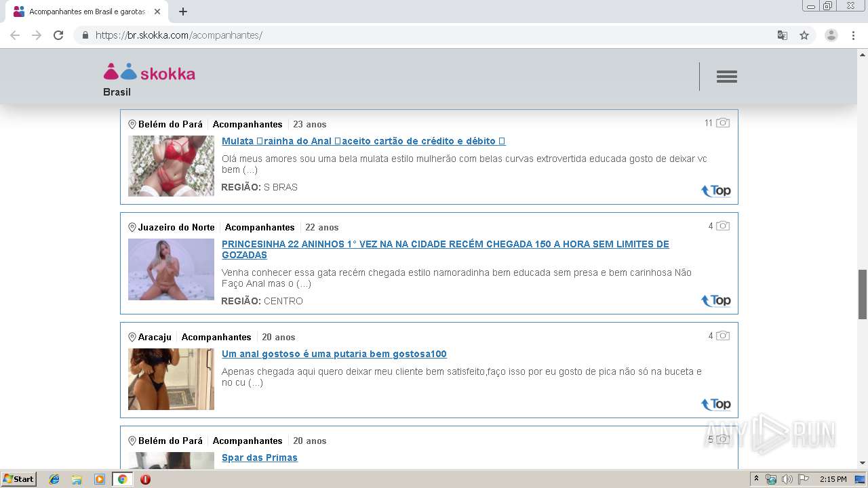The width and height of the screenshot is (868, 488).
Task: Open the 23 anos Belém do Pará listing title
Action: (363, 141)
